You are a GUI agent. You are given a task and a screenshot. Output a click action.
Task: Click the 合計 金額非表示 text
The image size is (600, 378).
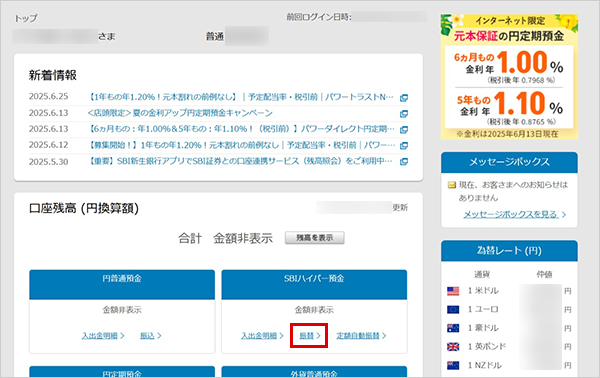[x=225, y=238]
